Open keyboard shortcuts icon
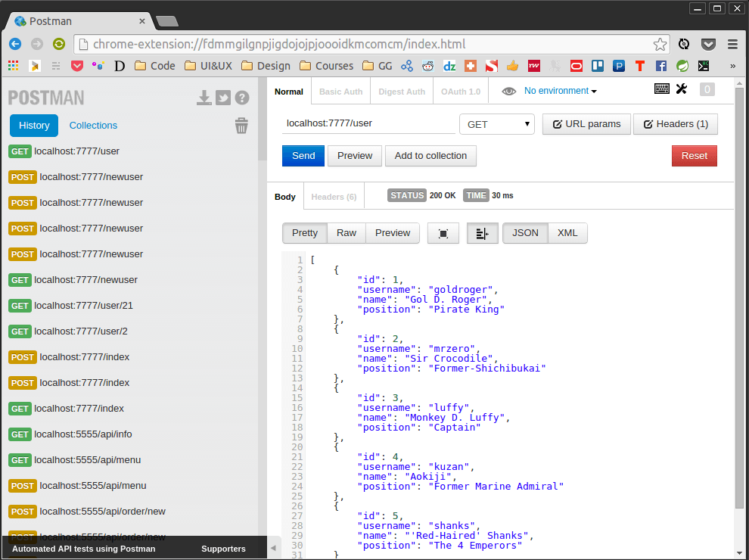Image resolution: width=749 pixels, height=560 pixels. 661,89
